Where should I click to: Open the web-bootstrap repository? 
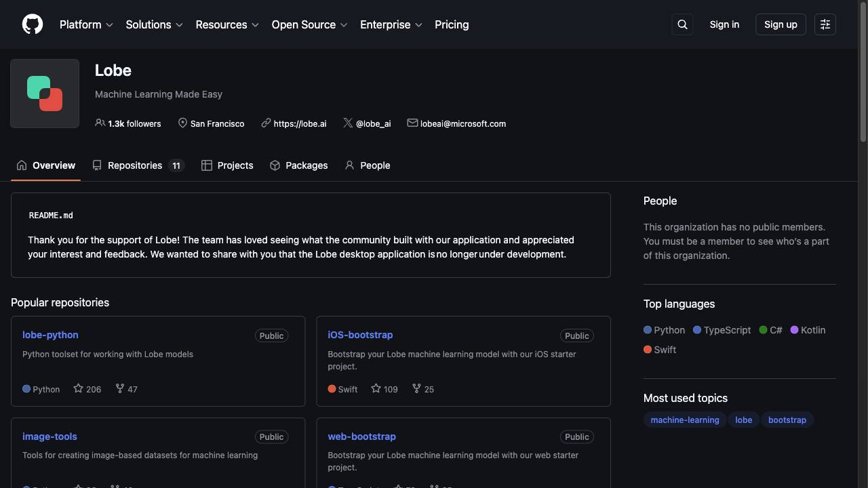point(361,436)
